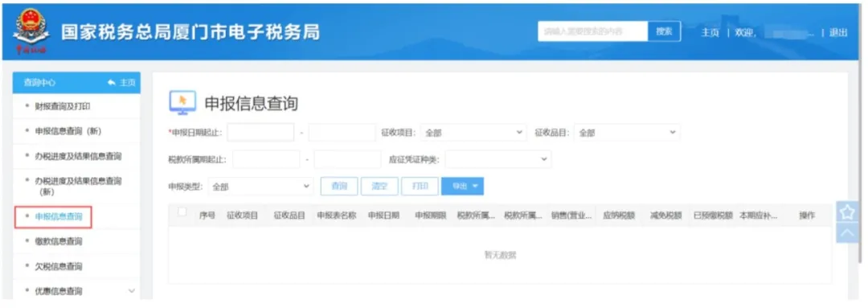Open the 征收品目 dropdown
Viewport: 868px width, 308px height.
tap(627, 133)
